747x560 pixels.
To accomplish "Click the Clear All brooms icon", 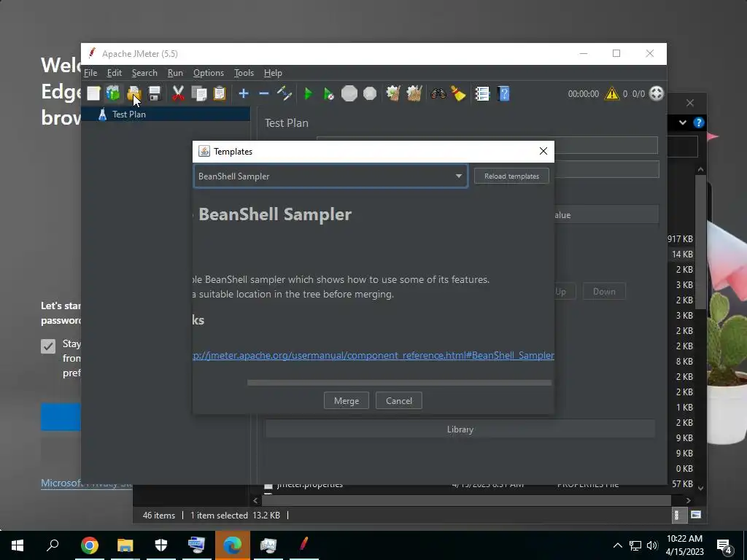I will (414, 93).
